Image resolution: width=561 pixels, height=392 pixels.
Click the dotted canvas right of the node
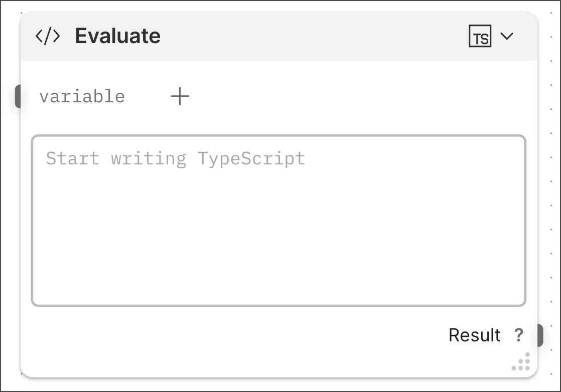(549, 201)
